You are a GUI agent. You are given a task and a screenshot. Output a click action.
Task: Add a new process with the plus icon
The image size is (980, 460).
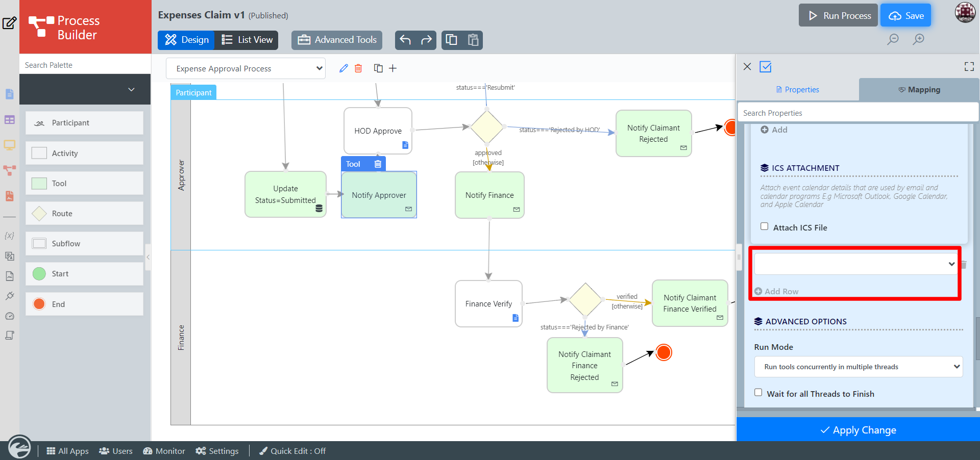tap(393, 68)
